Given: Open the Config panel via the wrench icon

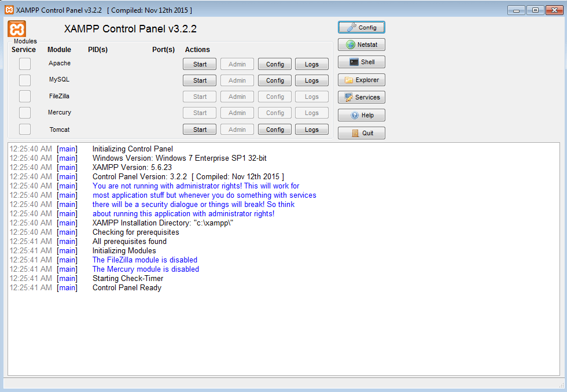Looking at the screenshot, I should click(x=361, y=27).
